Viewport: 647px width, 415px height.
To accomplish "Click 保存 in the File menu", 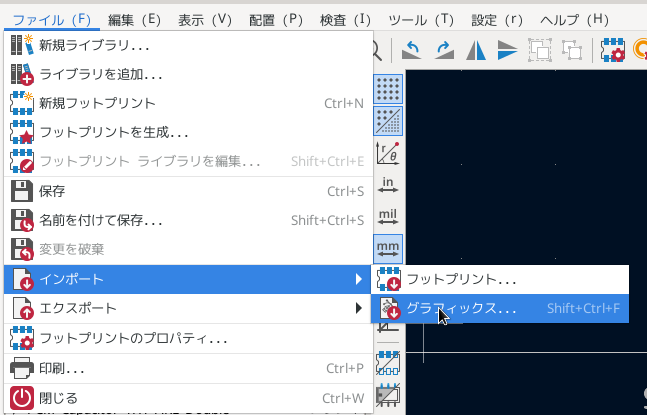I will click(x=188, y=191).
